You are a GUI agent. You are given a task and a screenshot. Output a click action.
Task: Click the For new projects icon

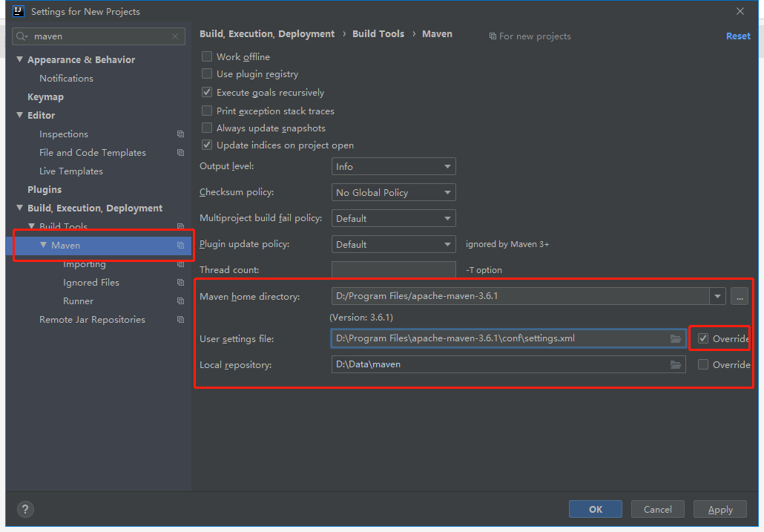tap(493, 36)
